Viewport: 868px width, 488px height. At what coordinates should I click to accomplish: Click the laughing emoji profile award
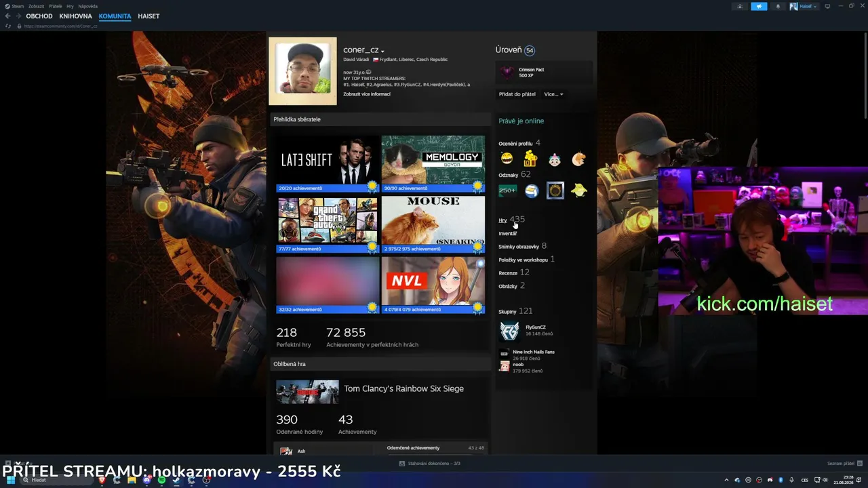tap(507, 159)
